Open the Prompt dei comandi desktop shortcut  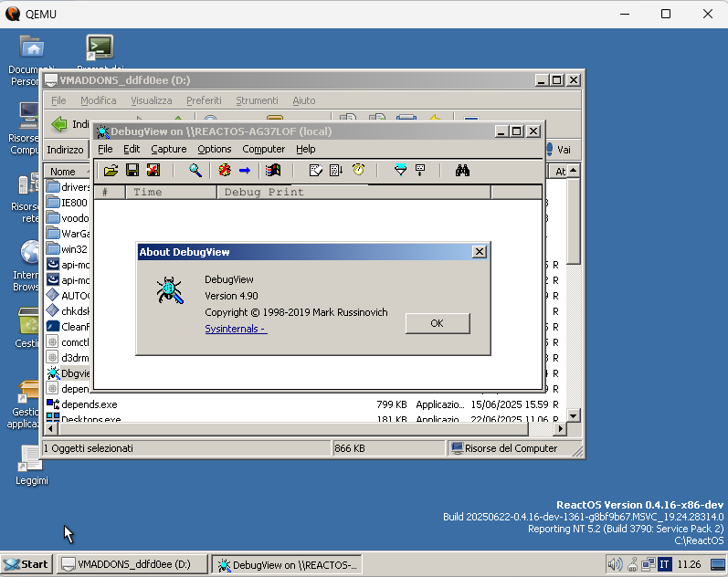[x=100, y=47]
